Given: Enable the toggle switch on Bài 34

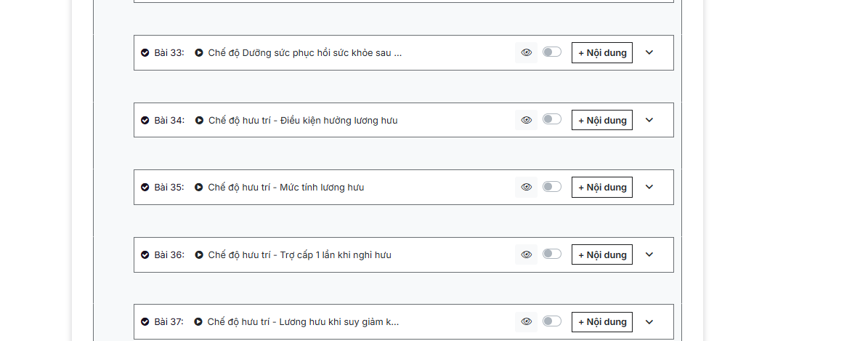Looking at the screenshot, I should (552, 119).
